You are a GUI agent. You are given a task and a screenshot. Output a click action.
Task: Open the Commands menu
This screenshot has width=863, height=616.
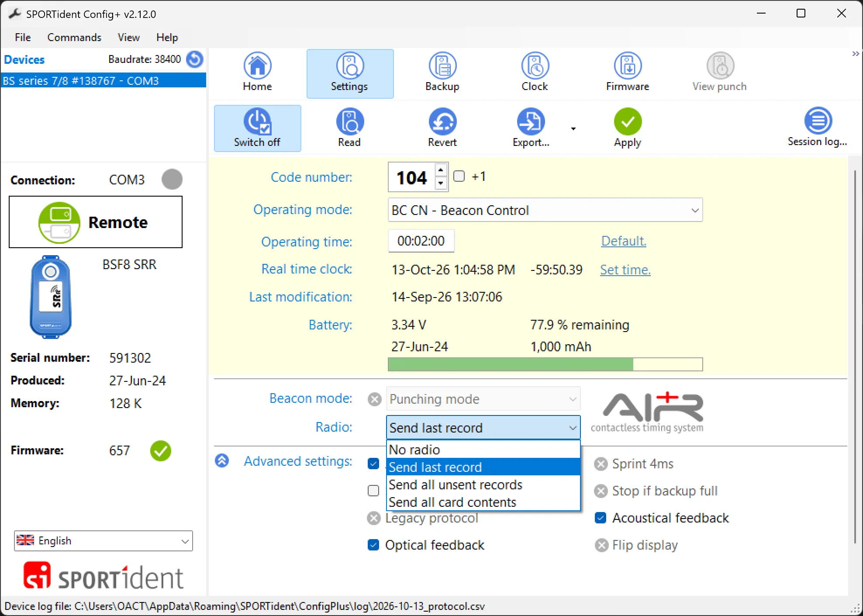click(x=74, y=38)
